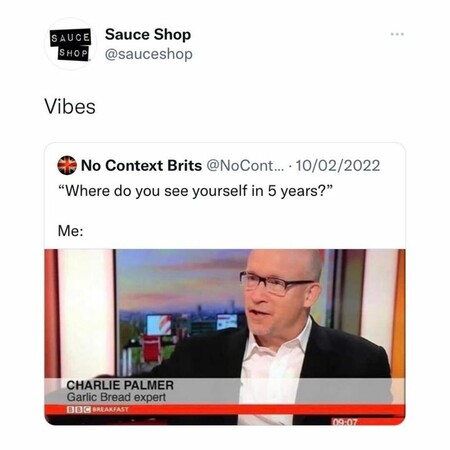Click the man's glasses in the photo
The height and width of the screenshot is (450, 450).
tap(276, 283)
